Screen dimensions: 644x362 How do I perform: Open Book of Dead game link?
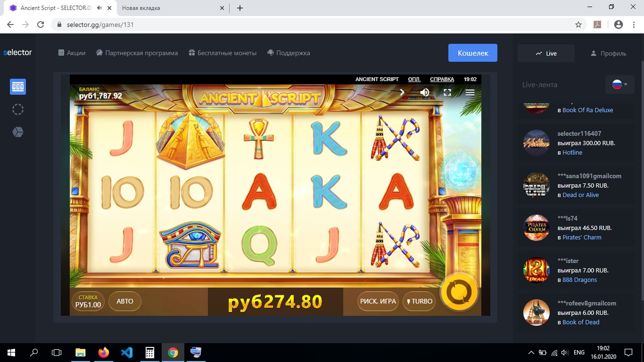[x=581, y=322]
